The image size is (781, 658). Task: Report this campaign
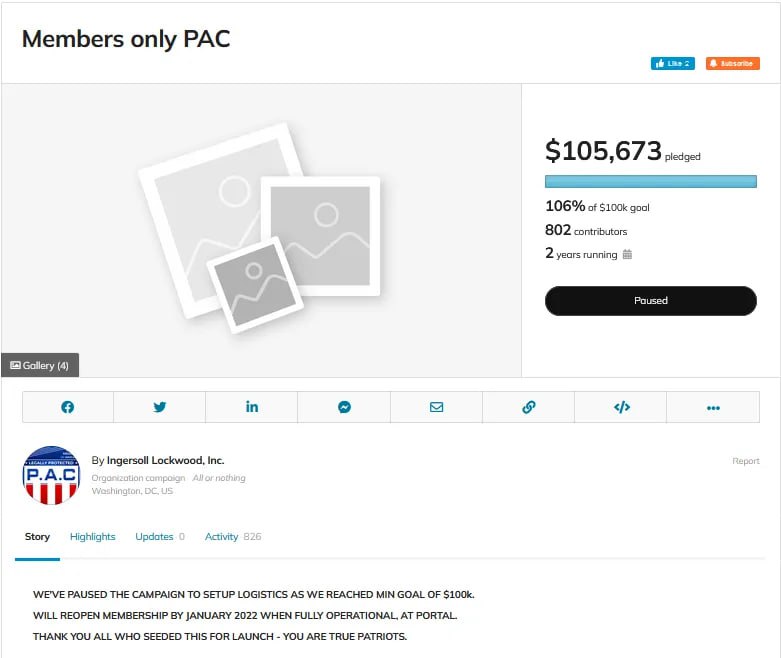(745, 461)
